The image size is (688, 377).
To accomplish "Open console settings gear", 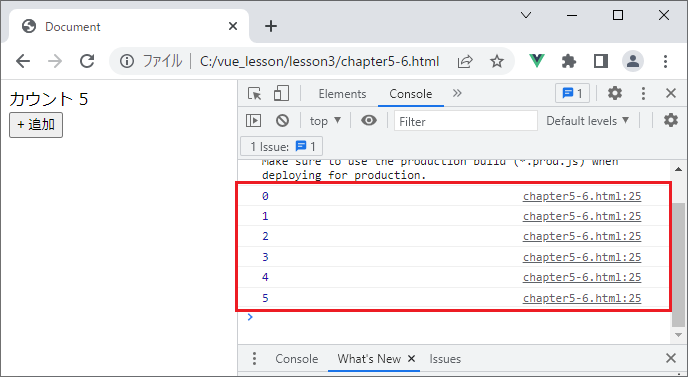I will coord(670,120).
